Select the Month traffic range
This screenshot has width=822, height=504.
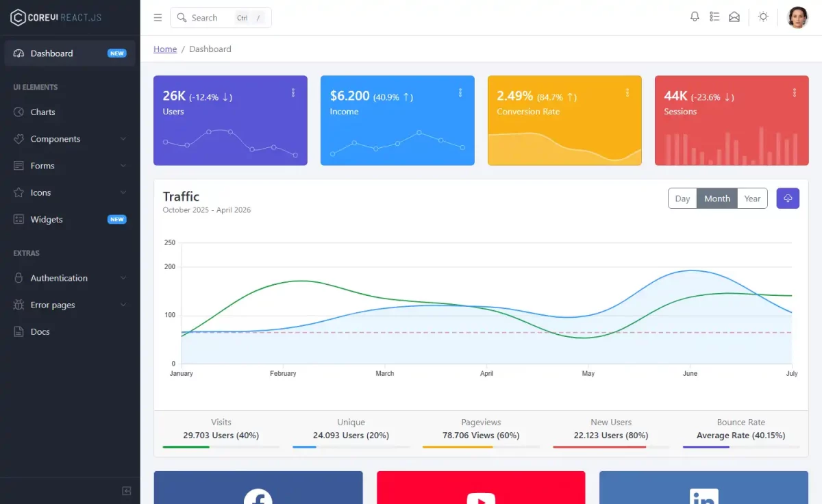(x=717, y=199)
